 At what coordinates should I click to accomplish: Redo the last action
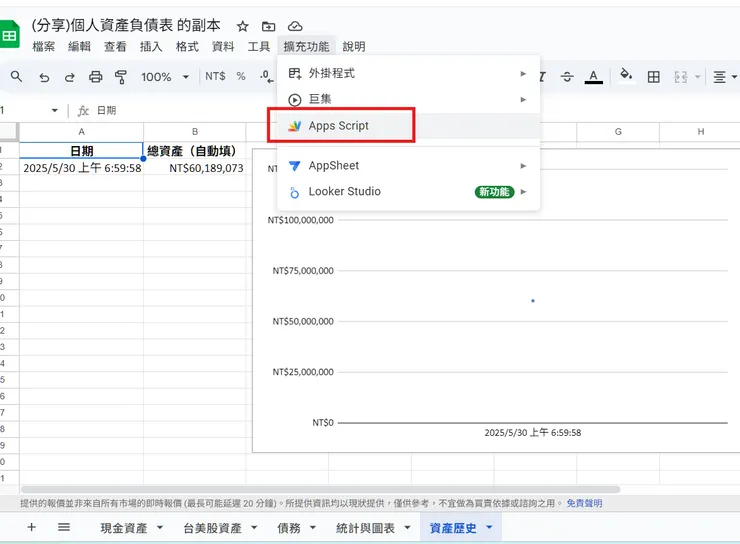tap(70, 77)
